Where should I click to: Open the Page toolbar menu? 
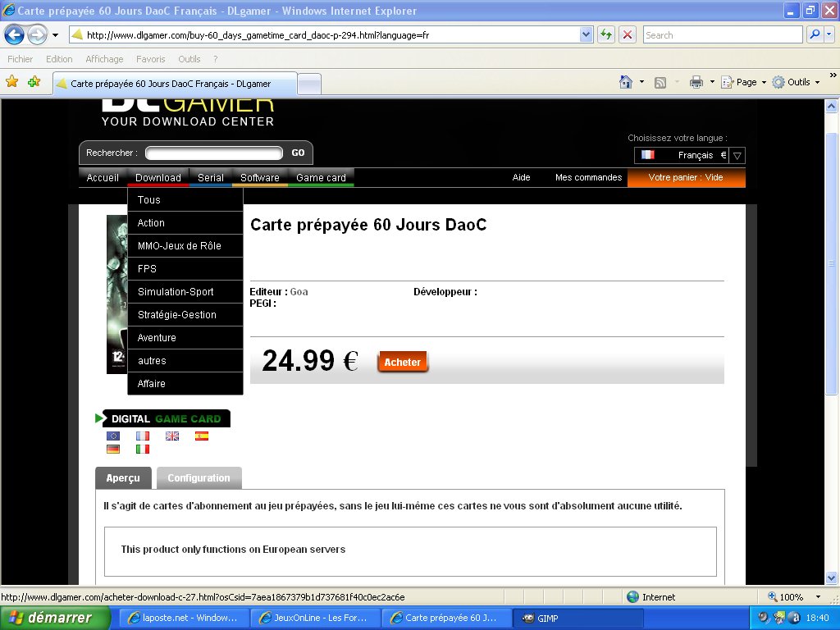click(x=743, y=82)
